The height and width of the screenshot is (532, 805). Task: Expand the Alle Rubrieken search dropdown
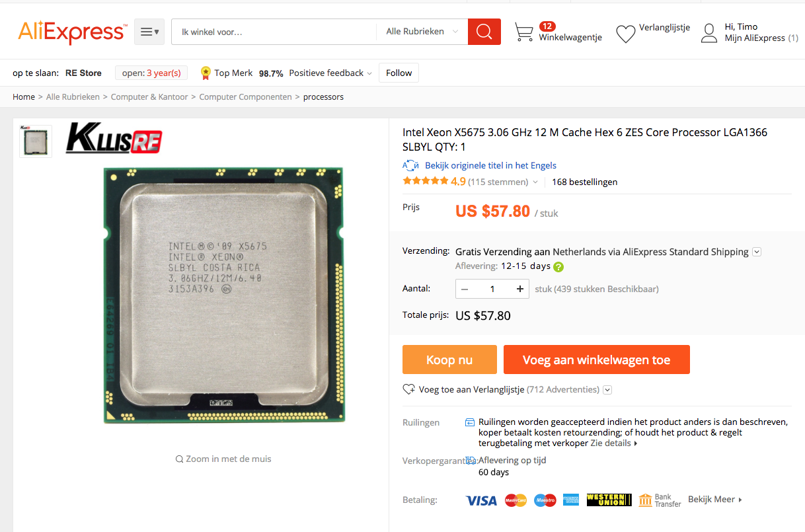click(x=422, y=32)
